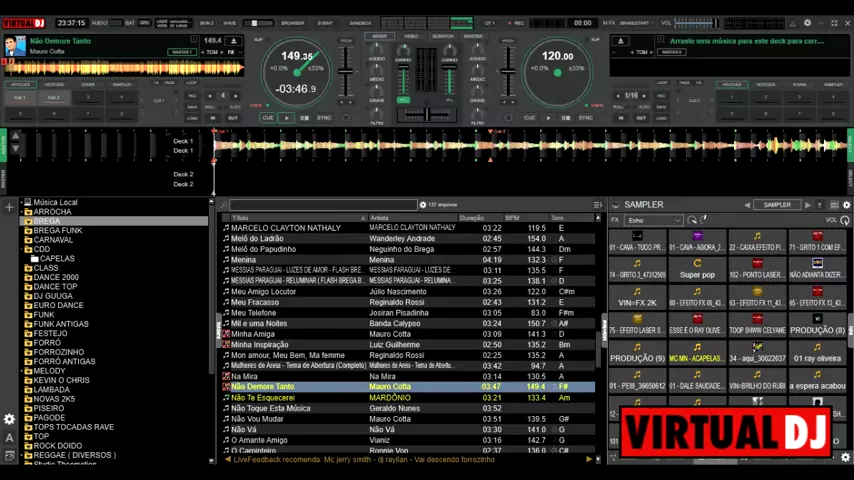854x480 pixels.
Task: Go to previous sampler bank arrow
Action: 747,205
